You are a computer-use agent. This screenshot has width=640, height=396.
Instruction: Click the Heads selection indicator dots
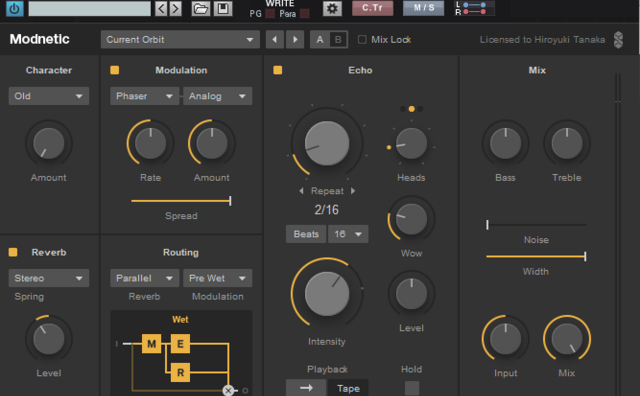coord(411,109)
